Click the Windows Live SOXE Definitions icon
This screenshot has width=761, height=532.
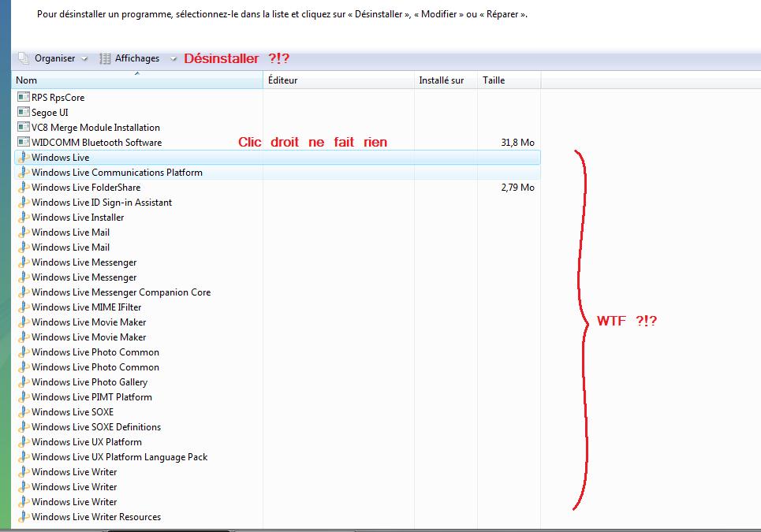[24, 426]
